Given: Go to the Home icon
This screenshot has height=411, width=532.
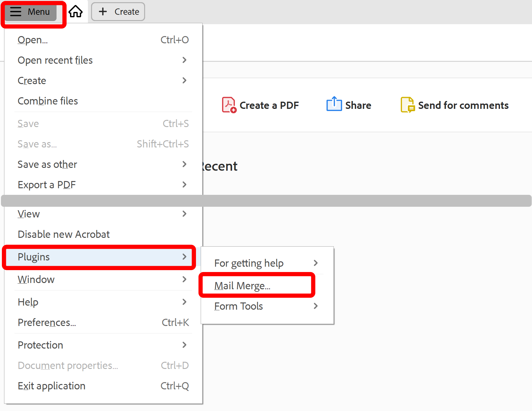Looking at the screenshot, I should pos(76,12).
